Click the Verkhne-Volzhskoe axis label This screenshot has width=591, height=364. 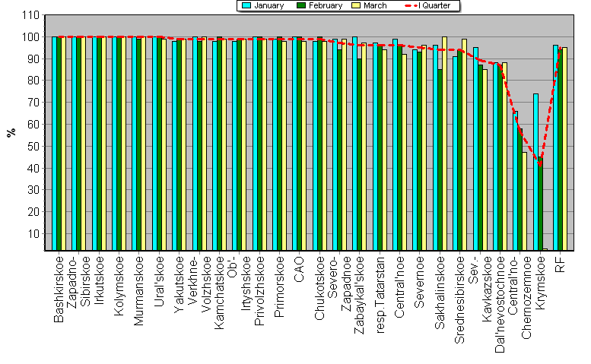(x=199, y=284)
